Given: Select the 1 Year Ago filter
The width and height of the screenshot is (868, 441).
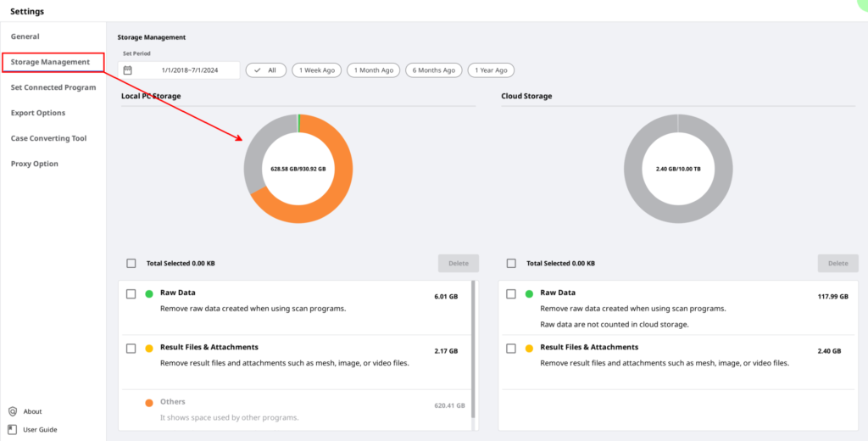Looking at the screenshot, I should coord(491,70).
